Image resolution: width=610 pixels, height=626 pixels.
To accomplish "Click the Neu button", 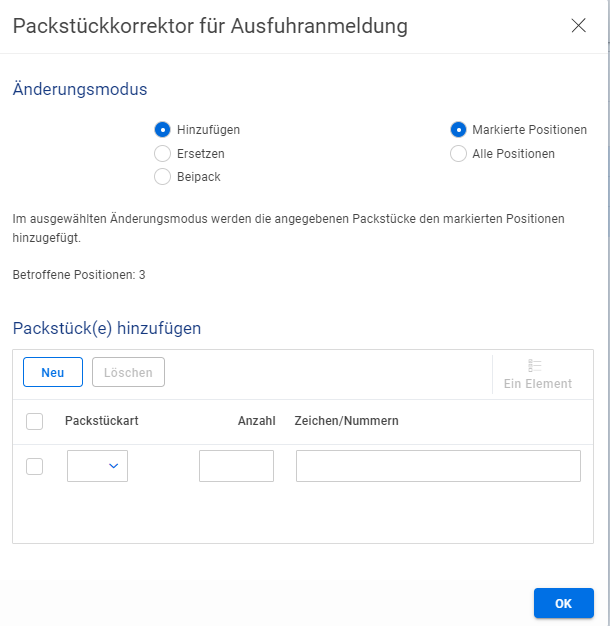I will [53, 373].
